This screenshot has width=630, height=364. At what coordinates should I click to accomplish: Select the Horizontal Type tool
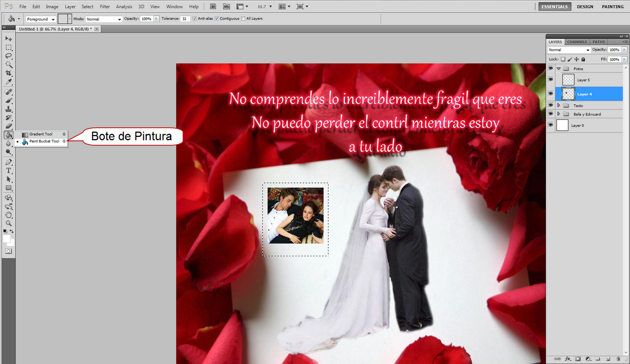[x=8, y=170]
